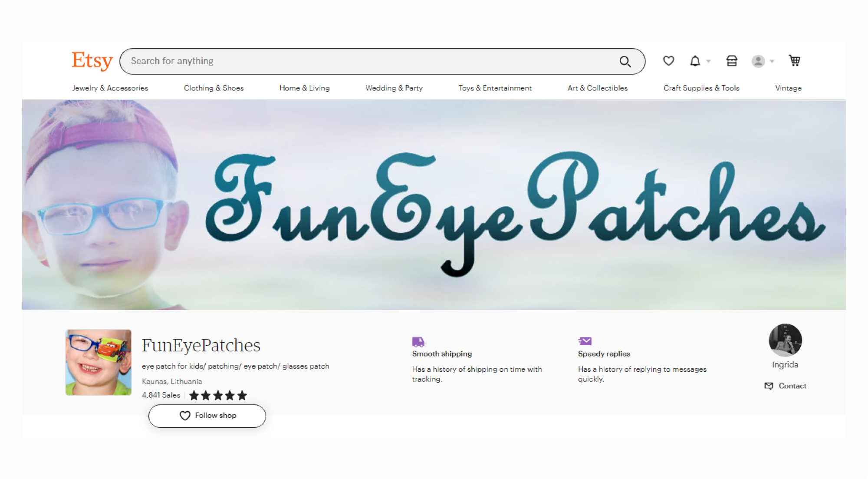868x479 pixels.
Task: Click the five-star shop rating
Action: [218, 396]
